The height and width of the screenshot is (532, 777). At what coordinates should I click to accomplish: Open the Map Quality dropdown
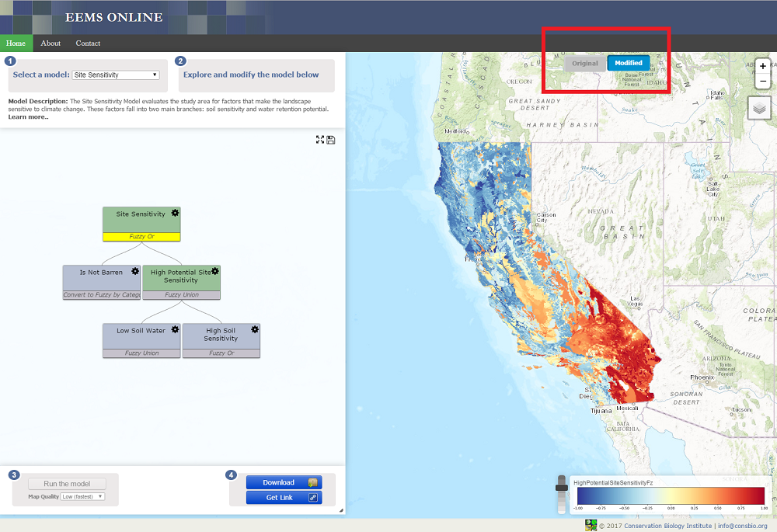pyautogui.click(x=82, y=496)
